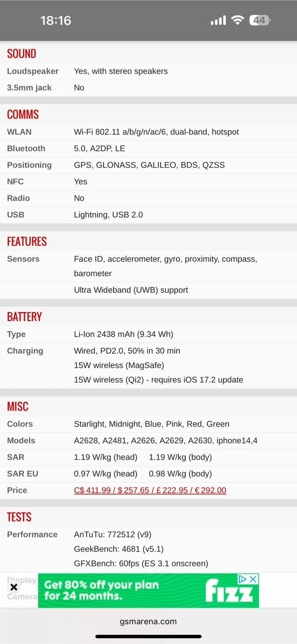Tap the Charging spec label
297x644 pixels.
click(25, 351)
